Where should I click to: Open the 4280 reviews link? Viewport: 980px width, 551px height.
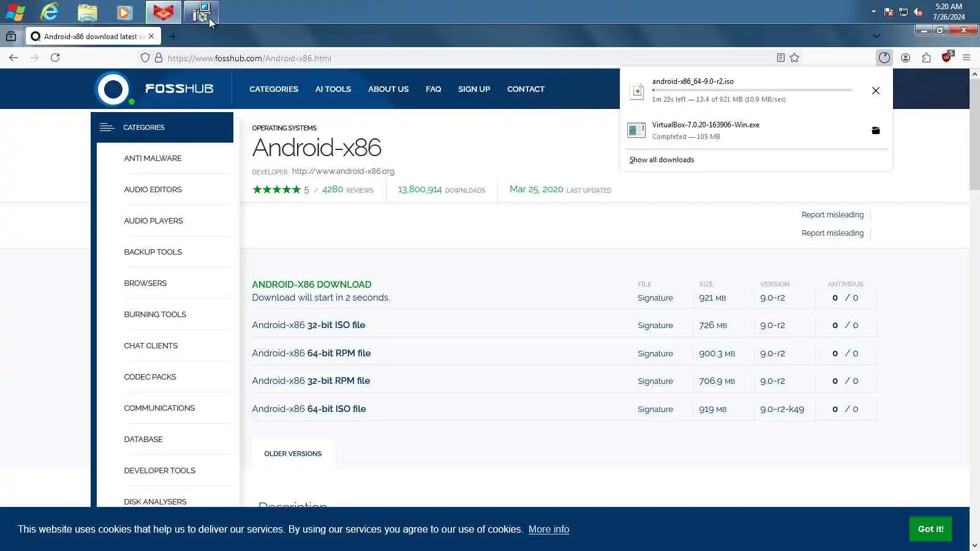pos(348,190)
